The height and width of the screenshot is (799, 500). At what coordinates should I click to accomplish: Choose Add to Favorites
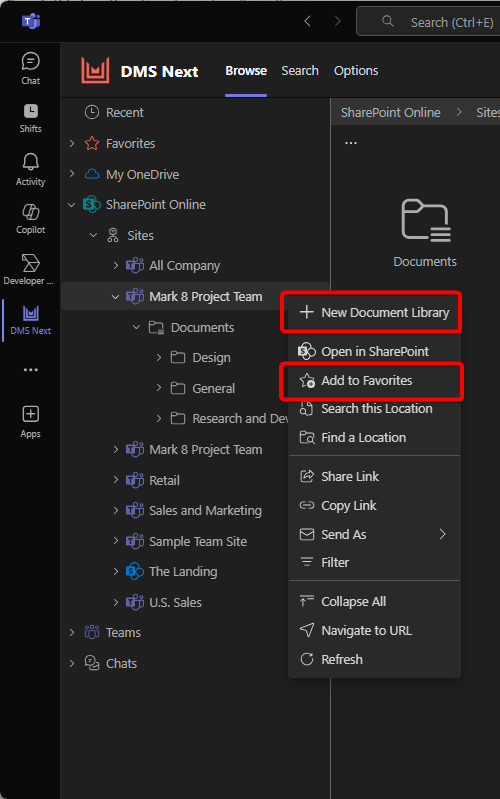tap(375, 380)
